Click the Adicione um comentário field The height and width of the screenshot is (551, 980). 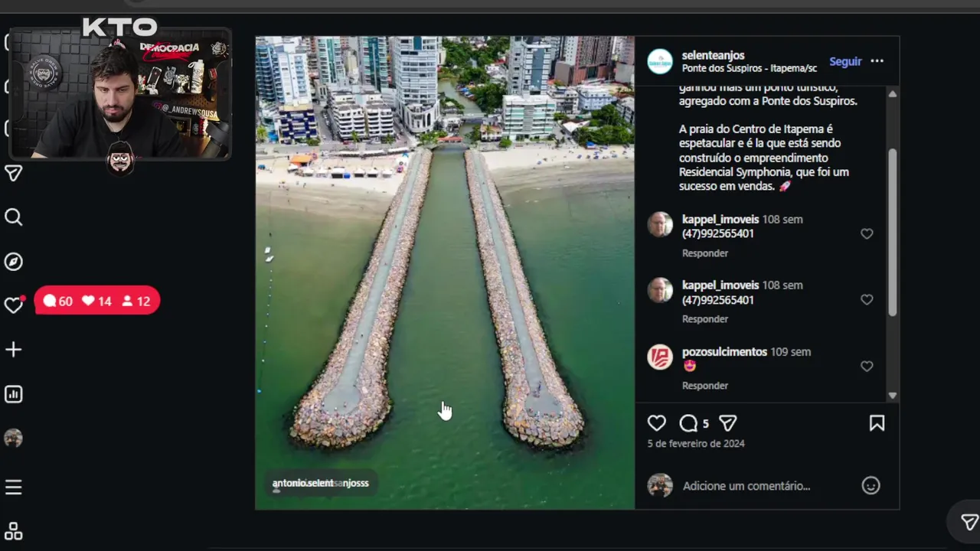coord(746,486)
